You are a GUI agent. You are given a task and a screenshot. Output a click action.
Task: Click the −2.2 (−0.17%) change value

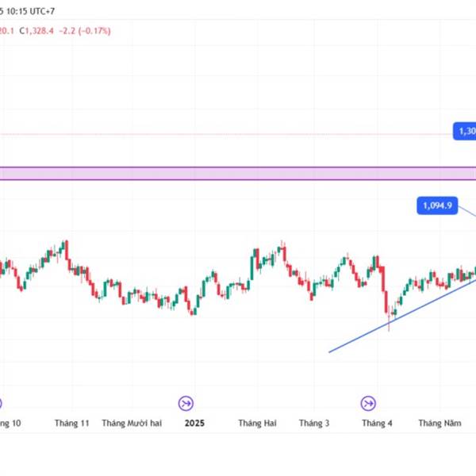tap(85, 31)
